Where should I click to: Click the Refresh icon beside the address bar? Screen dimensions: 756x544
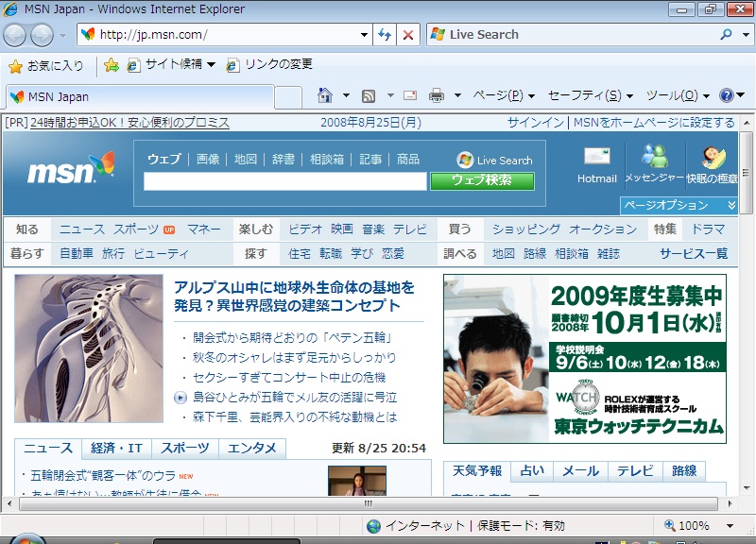(385, 35)
